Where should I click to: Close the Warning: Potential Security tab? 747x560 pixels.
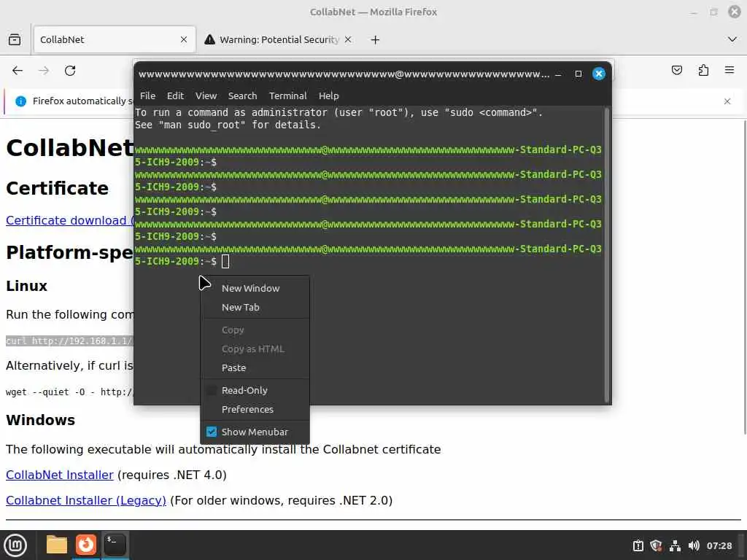pyautogui.click(x=348, y=39)
